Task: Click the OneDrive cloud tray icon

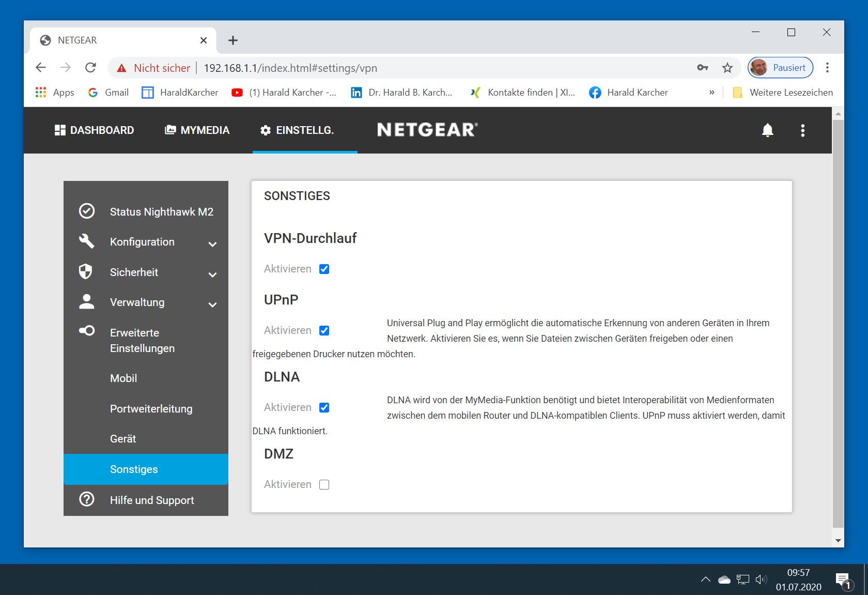Action: (724, 579)
